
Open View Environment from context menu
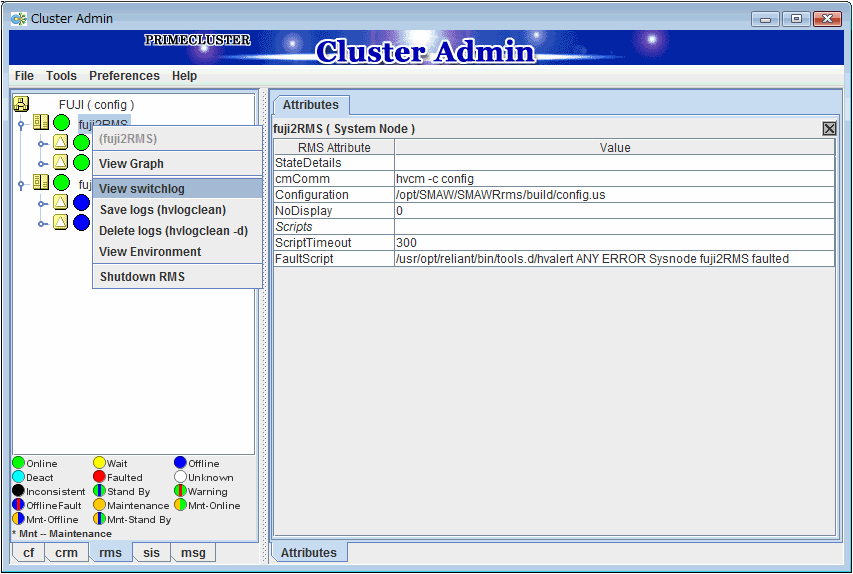click(177, 251)
